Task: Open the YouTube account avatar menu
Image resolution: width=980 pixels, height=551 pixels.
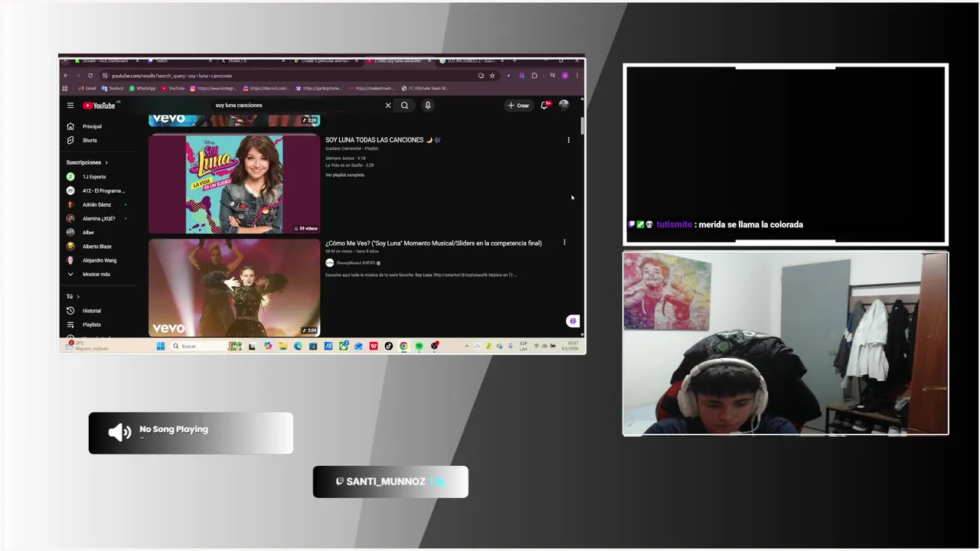Action: click(x=563, y=106)
